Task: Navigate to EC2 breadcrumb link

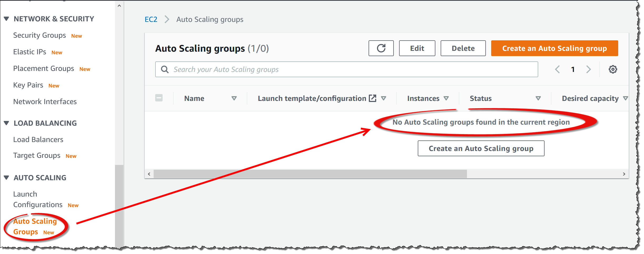Action: (151, 19)
